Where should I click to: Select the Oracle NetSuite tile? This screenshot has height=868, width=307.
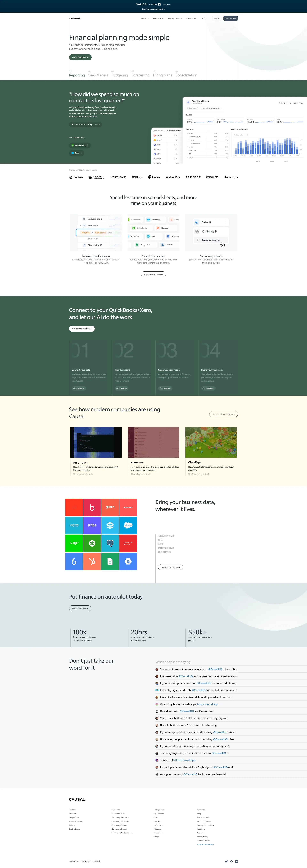click(x=128, y=543)
